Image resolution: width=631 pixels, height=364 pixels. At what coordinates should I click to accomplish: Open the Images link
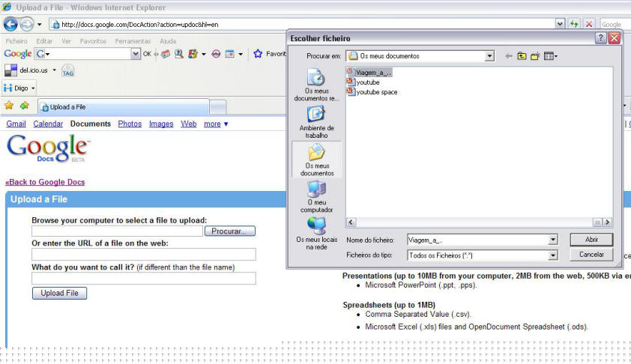click(161, 124)
